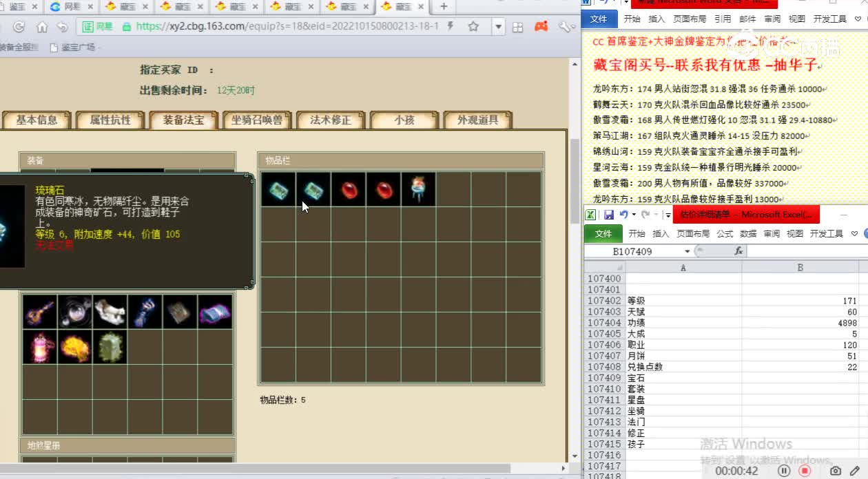Image resolution: width=868 pixels, height=479 pixels.
Task: Open Excel 公式 ribbon tab
Action: pyautogui.click(x=725, y=233)
